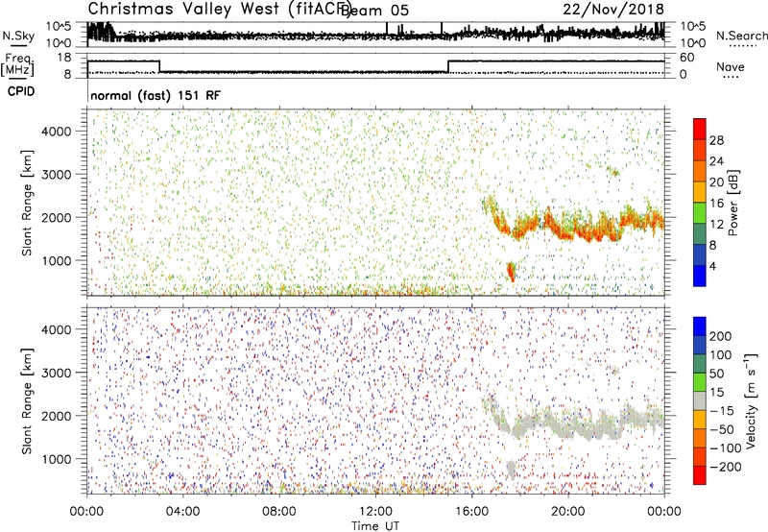Click the "12:00" time tick label
The image size is (768, 532).
pos(375,512)
